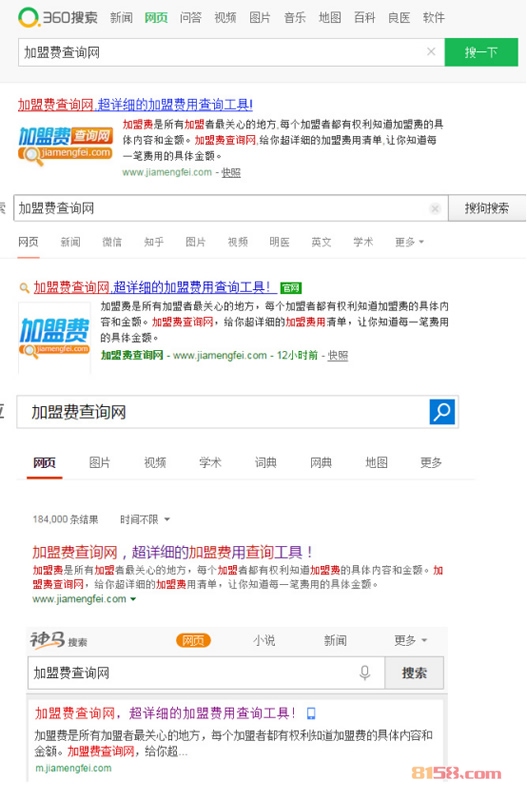Open the 360 result title link
Image resolution: width=527 pixels, height=800 pixels.
[x=135, y=105]
